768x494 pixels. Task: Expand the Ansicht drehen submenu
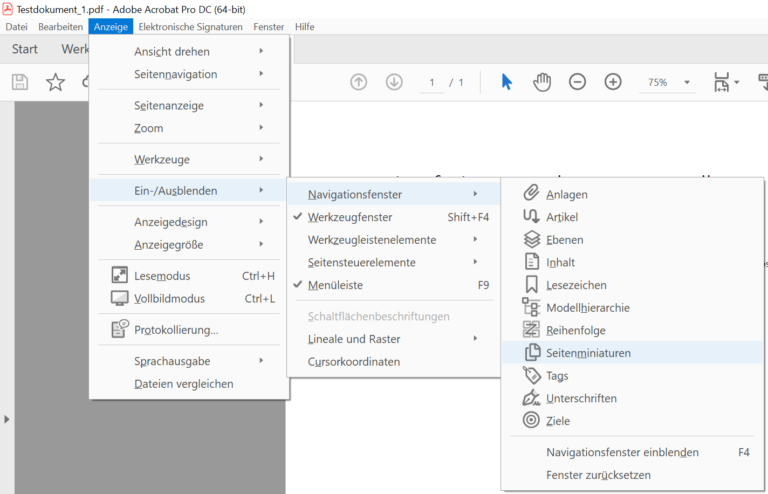(189, 51)
